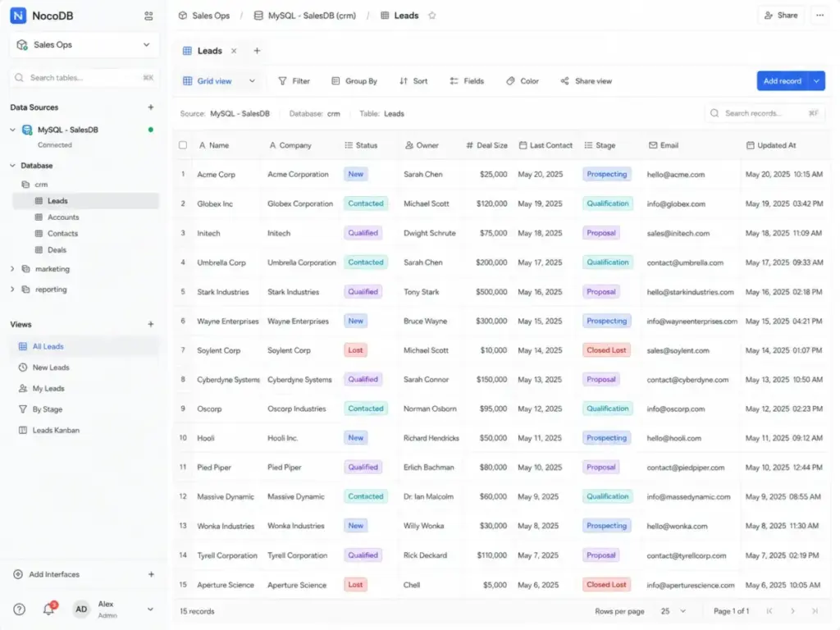Expand the Alex user menu chevron

150,609
